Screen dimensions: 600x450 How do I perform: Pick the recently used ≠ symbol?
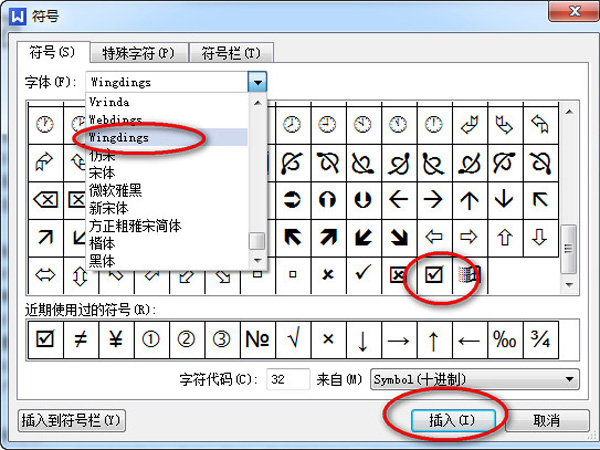click(x=80, y=339)
